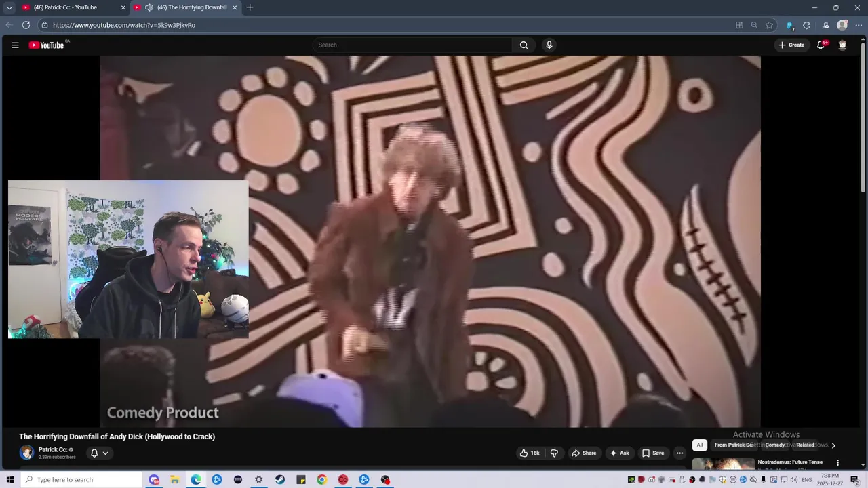Open the Ask AI button
The height and width of the screenshot is (488, 868).
tap(619, 453)
